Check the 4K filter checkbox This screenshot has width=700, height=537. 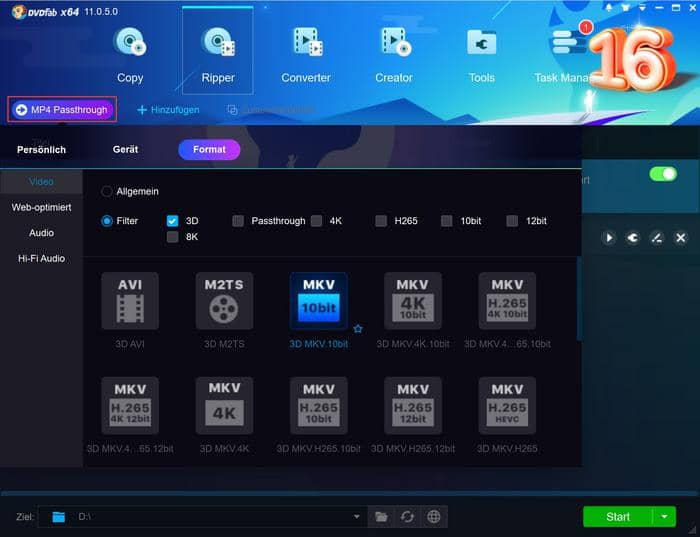[x=317, y=221]
